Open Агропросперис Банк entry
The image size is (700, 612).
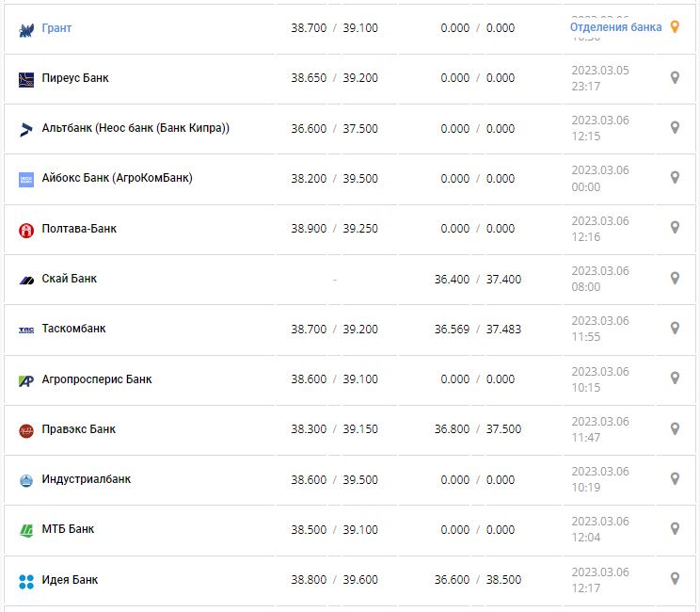(x=96, y=379)
